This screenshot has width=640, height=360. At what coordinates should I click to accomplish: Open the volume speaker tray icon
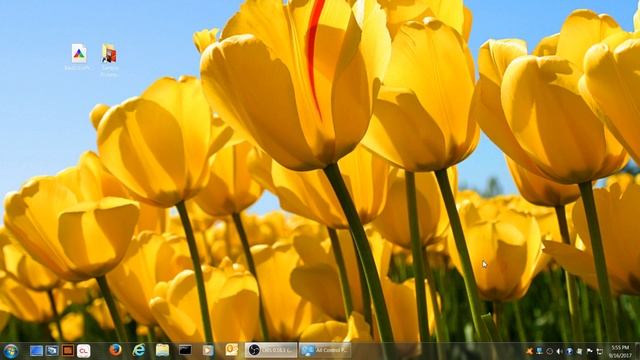(x=559, y=351)
